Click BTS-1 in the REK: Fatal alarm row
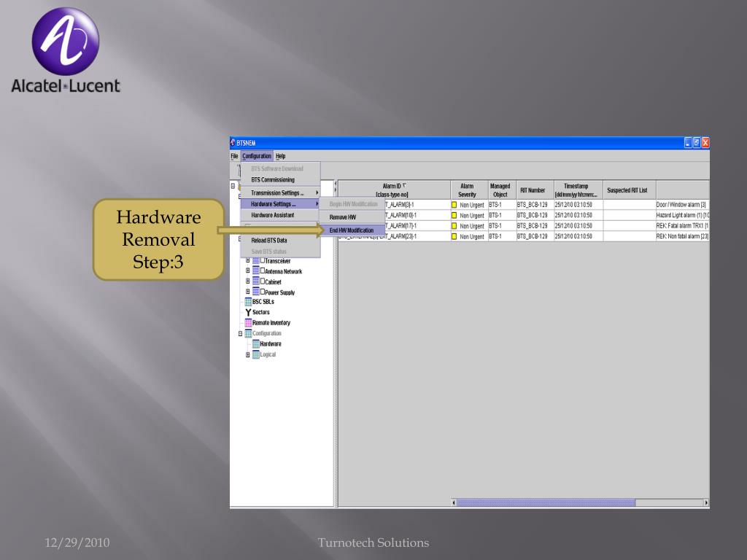 495,226
